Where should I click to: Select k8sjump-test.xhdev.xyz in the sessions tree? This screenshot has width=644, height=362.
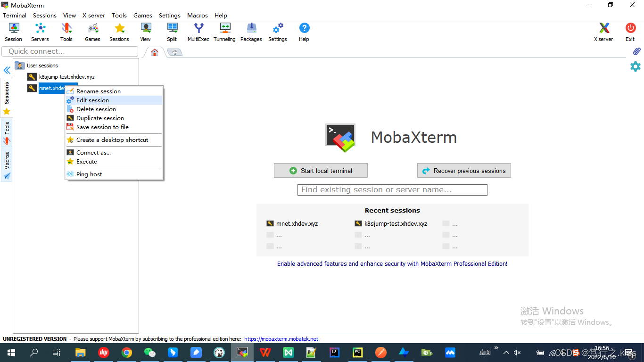coord(61,77)
